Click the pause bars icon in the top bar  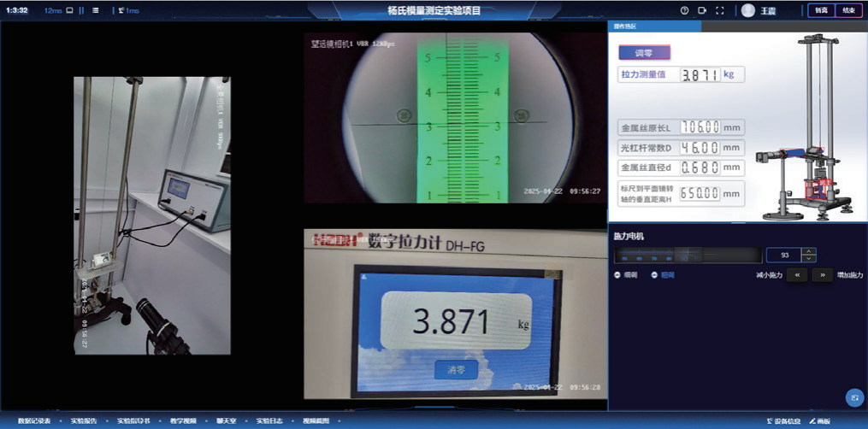(82, 10)
